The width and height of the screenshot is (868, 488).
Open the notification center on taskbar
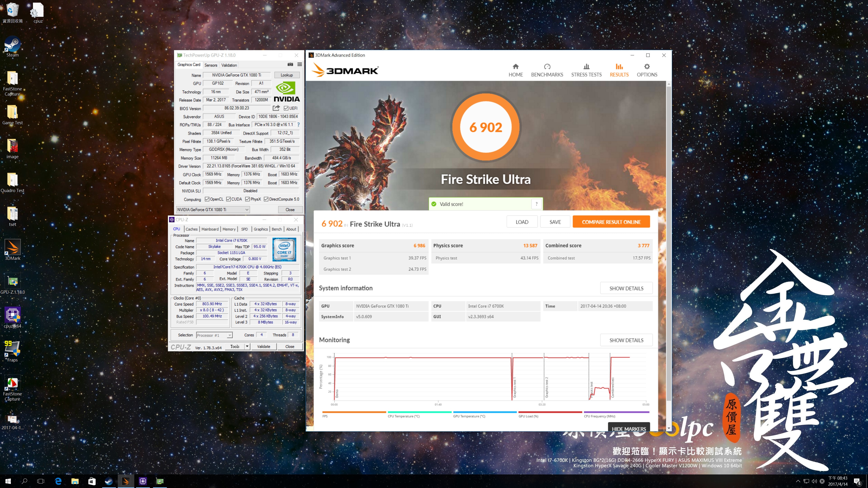(x=857, y=481)
